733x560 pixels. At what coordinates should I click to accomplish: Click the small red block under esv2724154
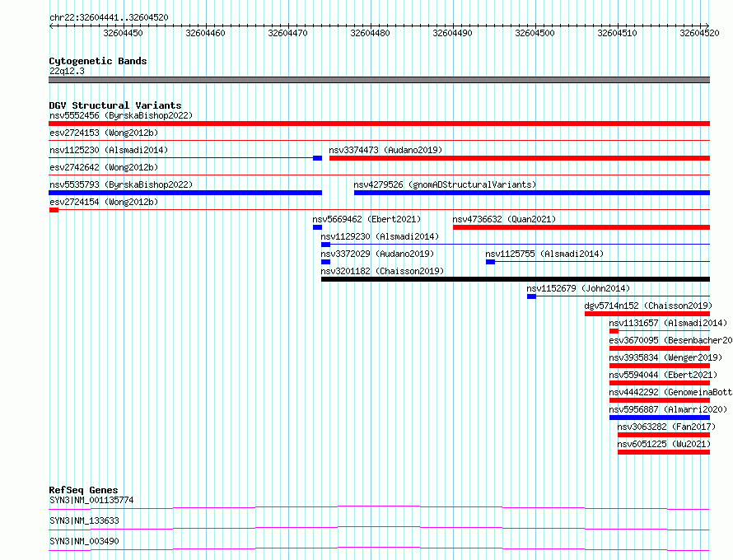point(54,210)
